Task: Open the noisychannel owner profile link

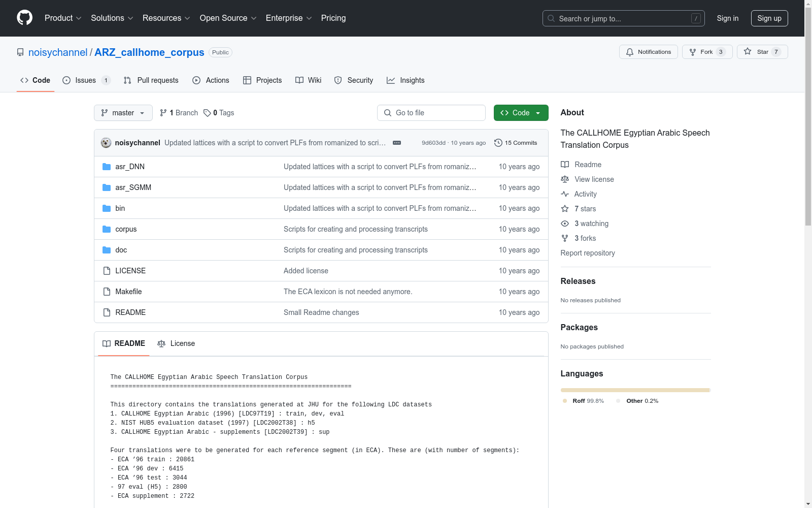Action: 58,52
